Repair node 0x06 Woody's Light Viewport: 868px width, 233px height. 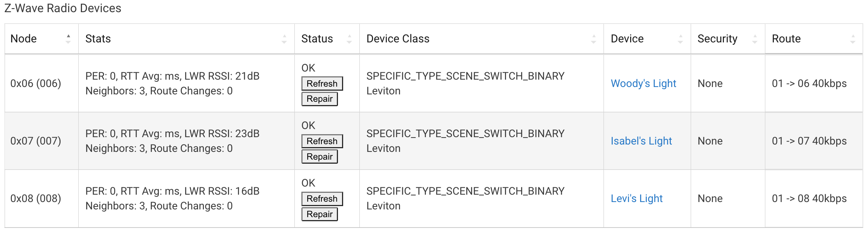(x=319, y=99)
